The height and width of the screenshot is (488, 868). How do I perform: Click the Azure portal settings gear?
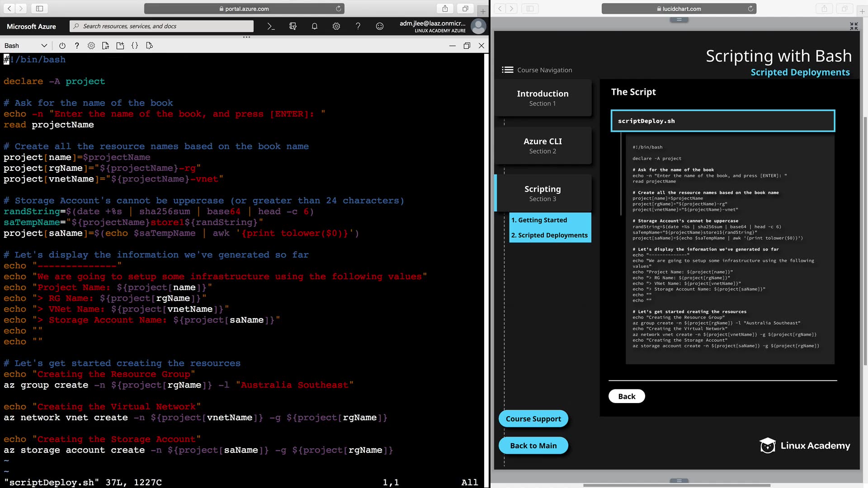click(x=336, y=26)
